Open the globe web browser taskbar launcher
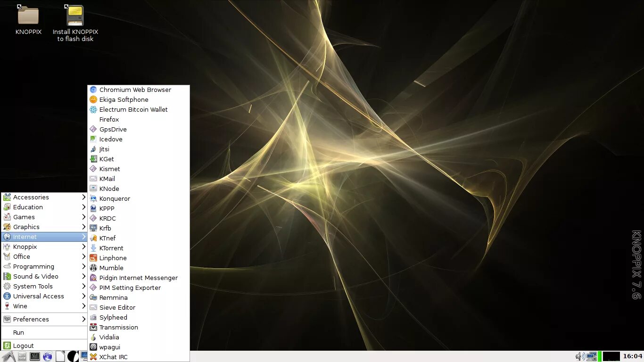Image resolution: width=644 pixels, height=362 pixels. 48,356
